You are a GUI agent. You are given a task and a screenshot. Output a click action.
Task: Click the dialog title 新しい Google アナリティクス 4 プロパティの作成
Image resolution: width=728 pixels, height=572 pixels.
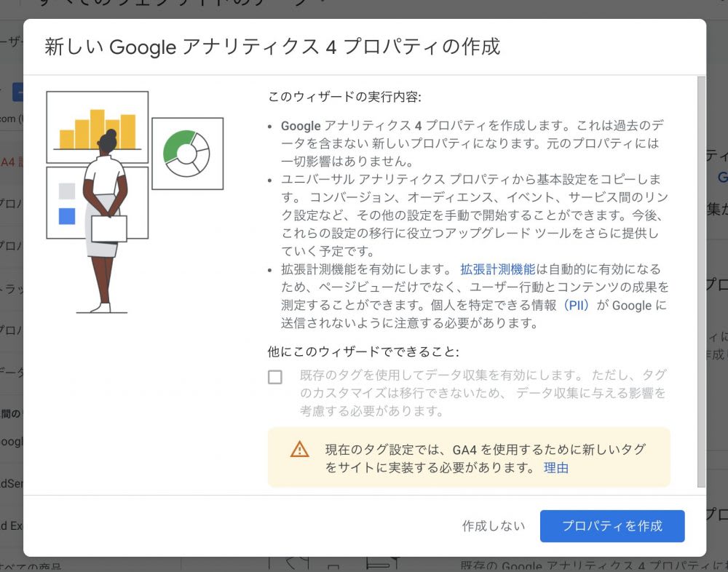tap(269, 47)
